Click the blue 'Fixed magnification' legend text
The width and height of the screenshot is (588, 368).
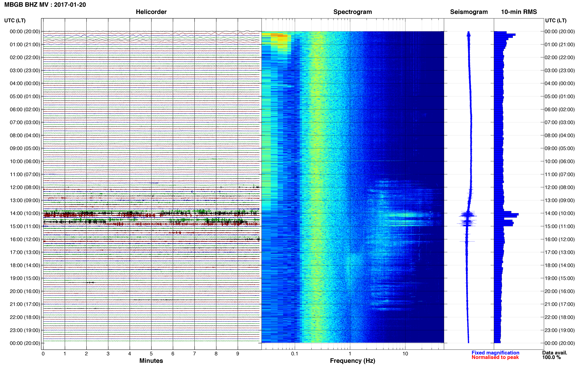495,353
